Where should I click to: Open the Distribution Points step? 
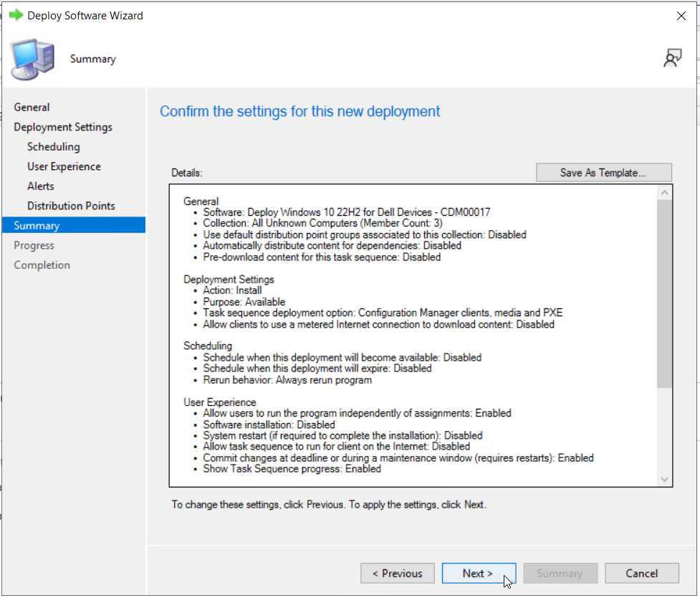pos(71,206)
